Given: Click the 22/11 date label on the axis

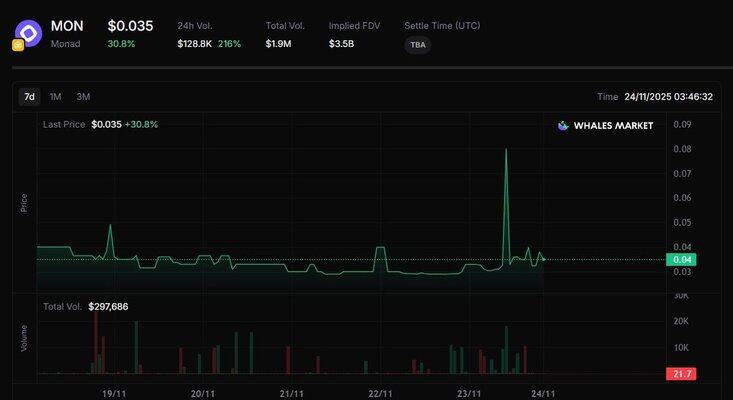Looking at the screenshot, I should tap(380, 394).
